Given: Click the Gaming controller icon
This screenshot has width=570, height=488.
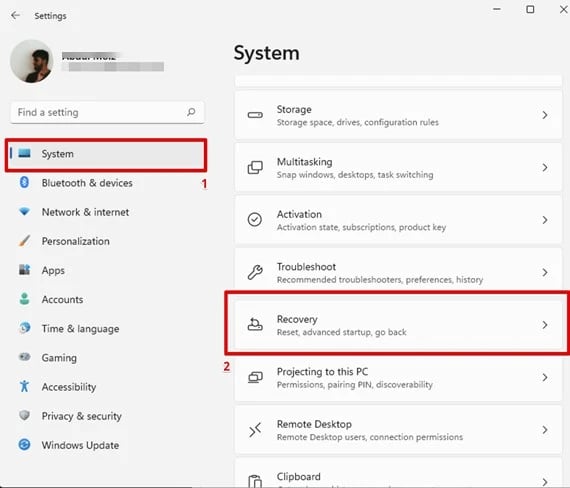Looking at the screenshot, I should 24,357.
